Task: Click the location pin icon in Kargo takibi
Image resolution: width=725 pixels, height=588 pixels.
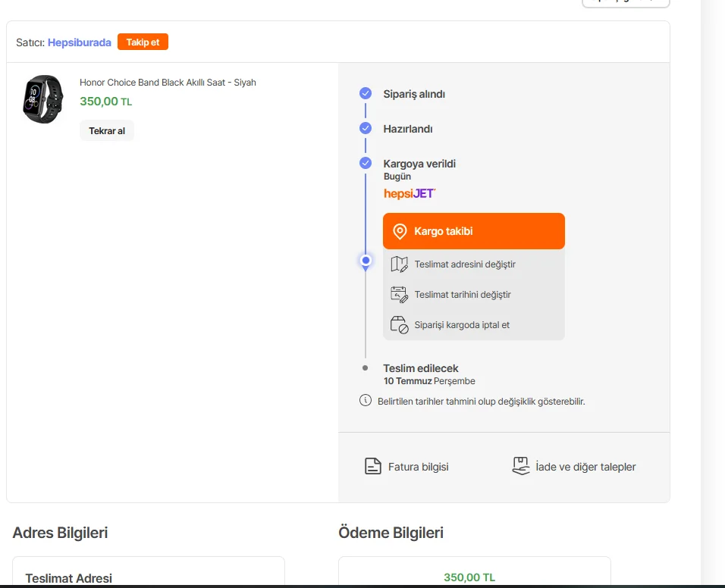Action: pyautogui.click(x=400, y=231)
